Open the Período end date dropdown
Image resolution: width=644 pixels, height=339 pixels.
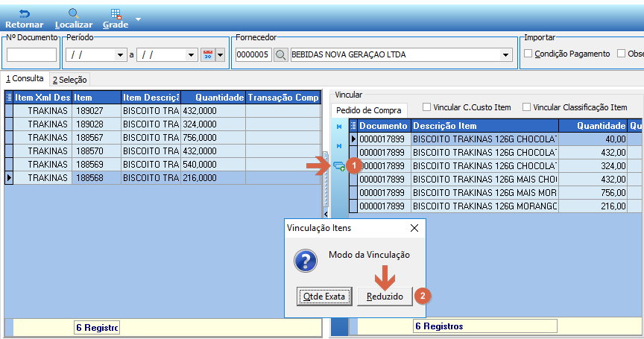pyautogui.click(x=191, y=54)
